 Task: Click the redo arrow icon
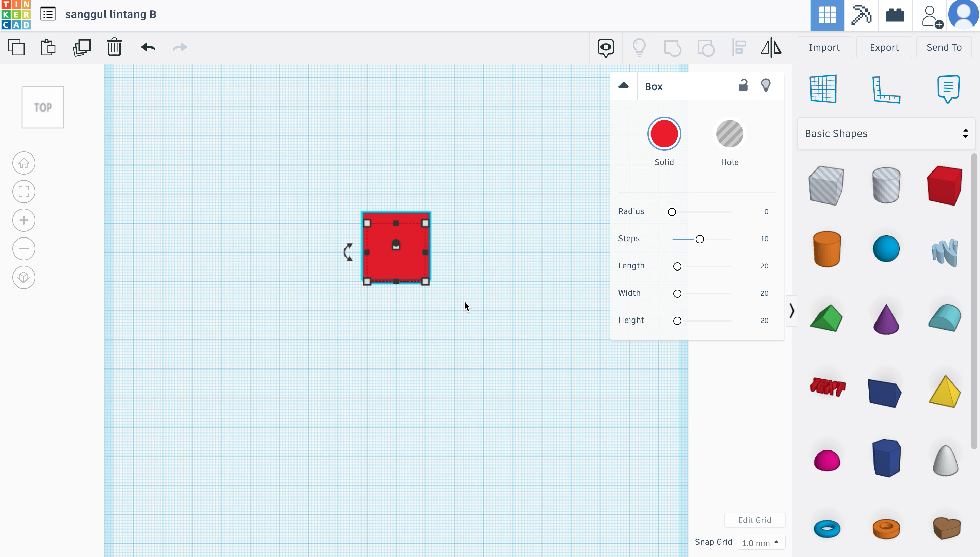(179, 47)
